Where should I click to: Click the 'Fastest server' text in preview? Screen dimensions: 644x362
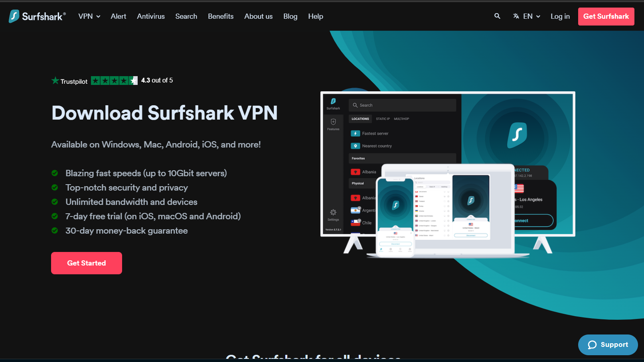(x=375, y=134)
